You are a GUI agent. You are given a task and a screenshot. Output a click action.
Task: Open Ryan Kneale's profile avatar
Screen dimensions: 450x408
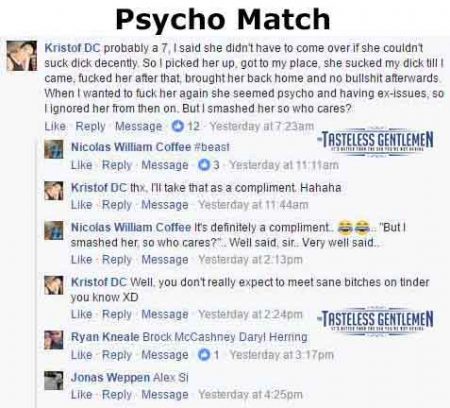(x=54, y=340)
